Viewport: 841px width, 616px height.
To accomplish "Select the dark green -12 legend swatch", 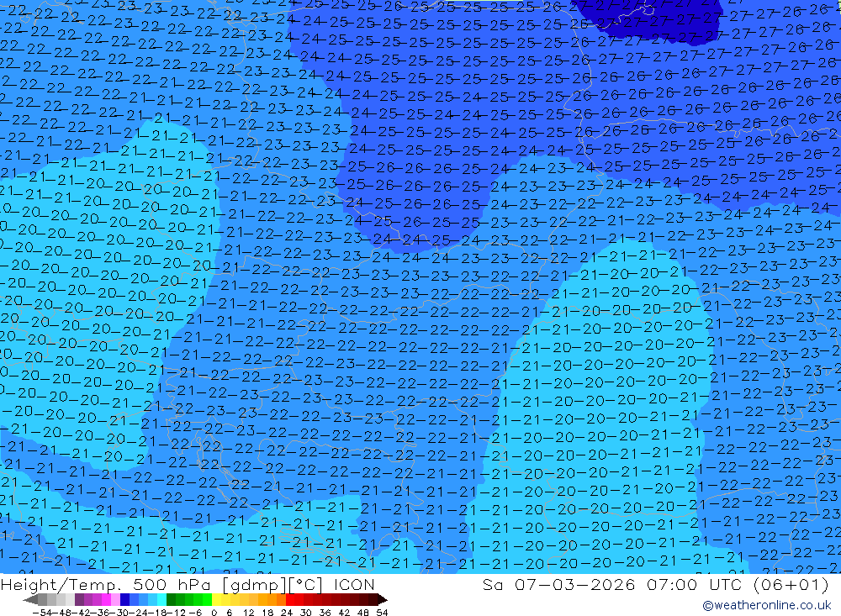I will [171, 599].
